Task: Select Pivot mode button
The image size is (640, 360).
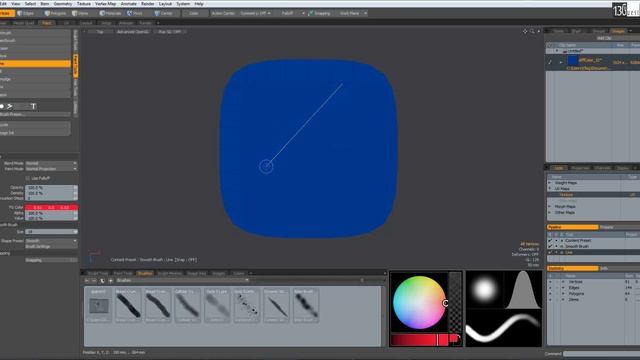Action: point(135,13)
